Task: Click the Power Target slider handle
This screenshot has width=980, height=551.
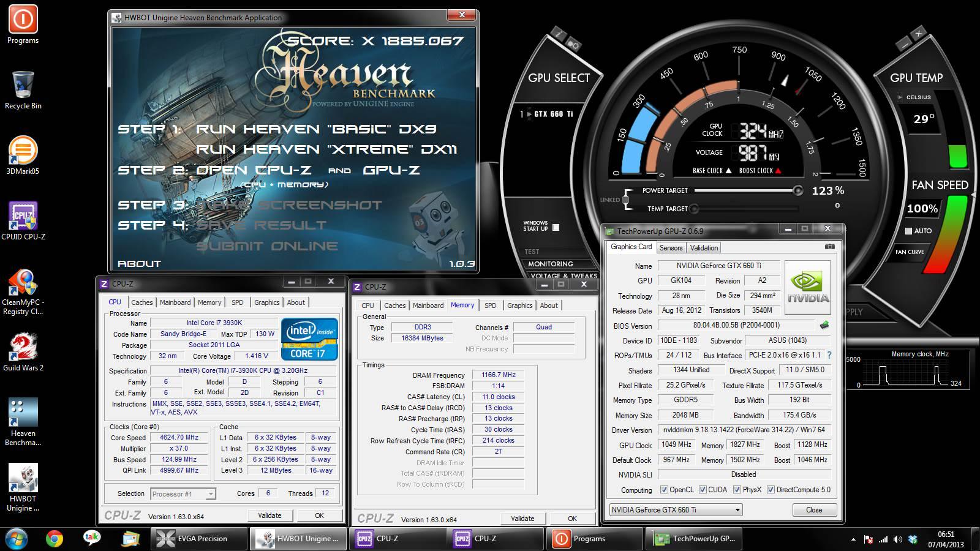Action: click(797, 190)
